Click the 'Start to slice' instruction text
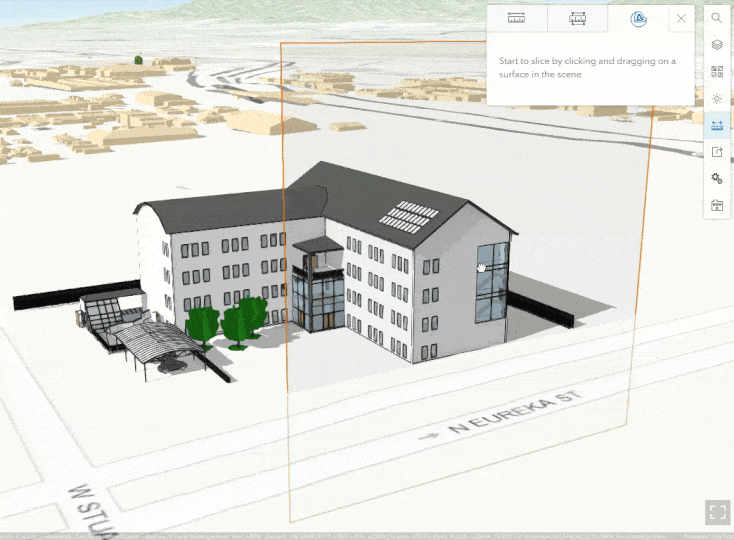The width and height of the screenshot is (734, 540). [x=587, y=67]
